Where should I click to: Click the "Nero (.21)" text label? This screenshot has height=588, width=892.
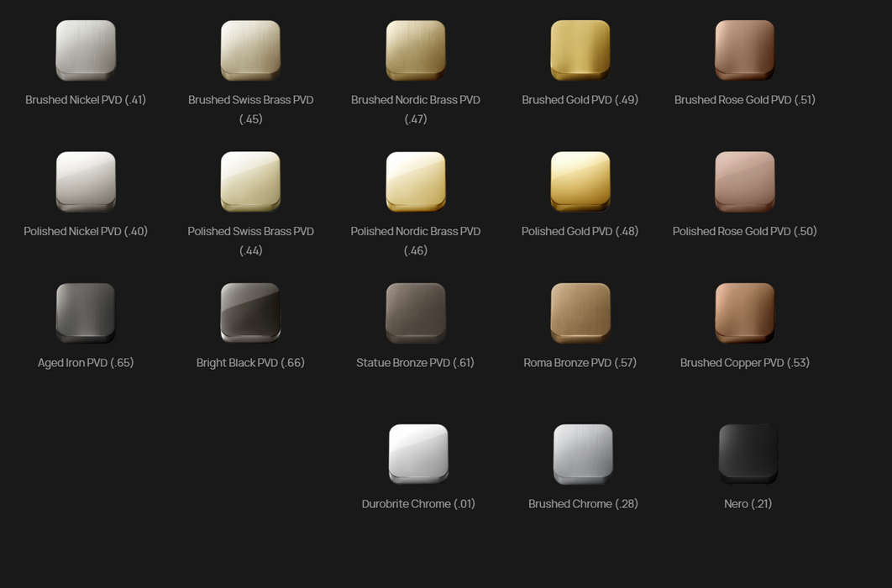(748, 504)
